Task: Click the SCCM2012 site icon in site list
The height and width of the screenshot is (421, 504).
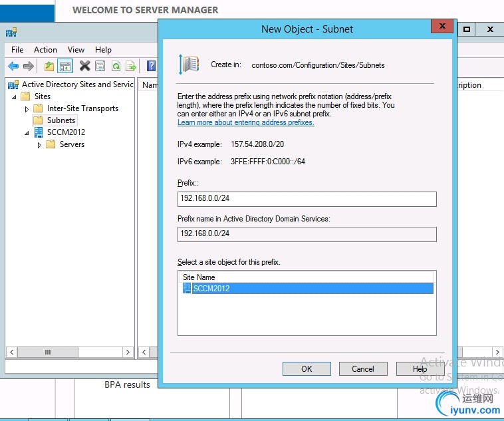Action: click(187, 288)
